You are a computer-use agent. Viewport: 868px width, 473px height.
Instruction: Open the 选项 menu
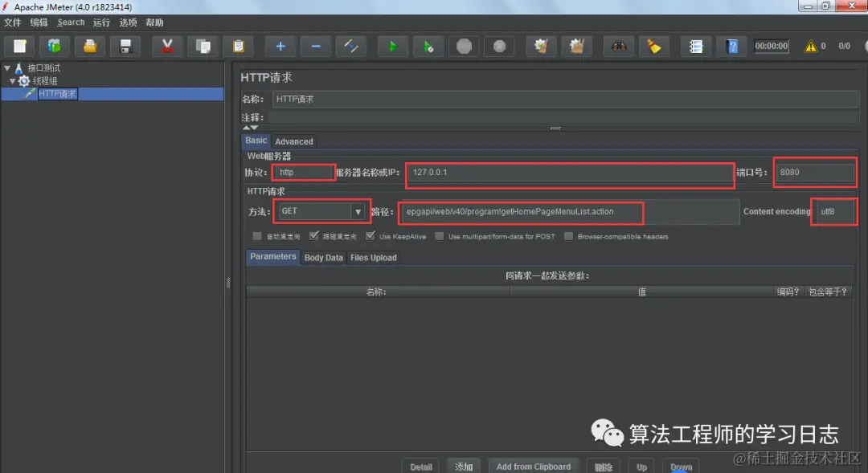click(128, 22)
